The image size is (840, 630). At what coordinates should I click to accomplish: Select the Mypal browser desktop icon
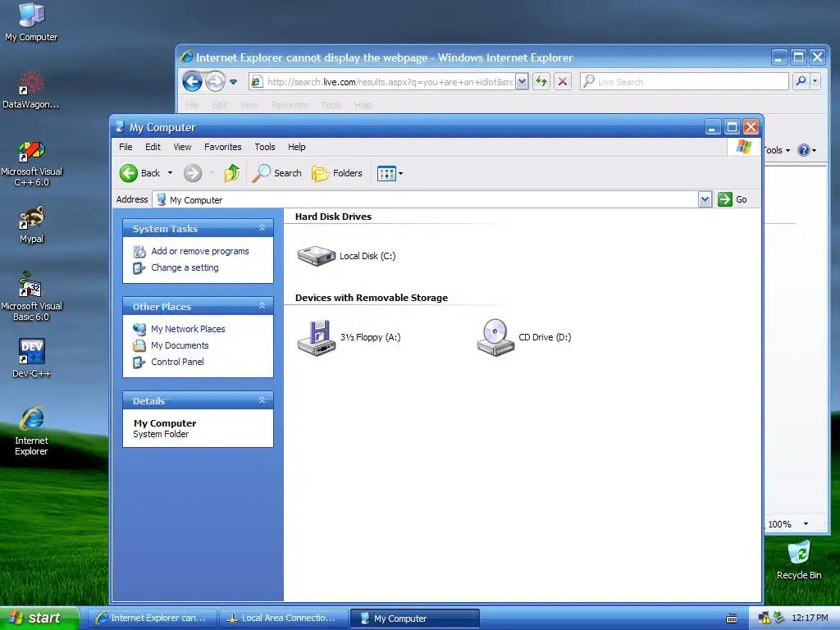point(31,225)
